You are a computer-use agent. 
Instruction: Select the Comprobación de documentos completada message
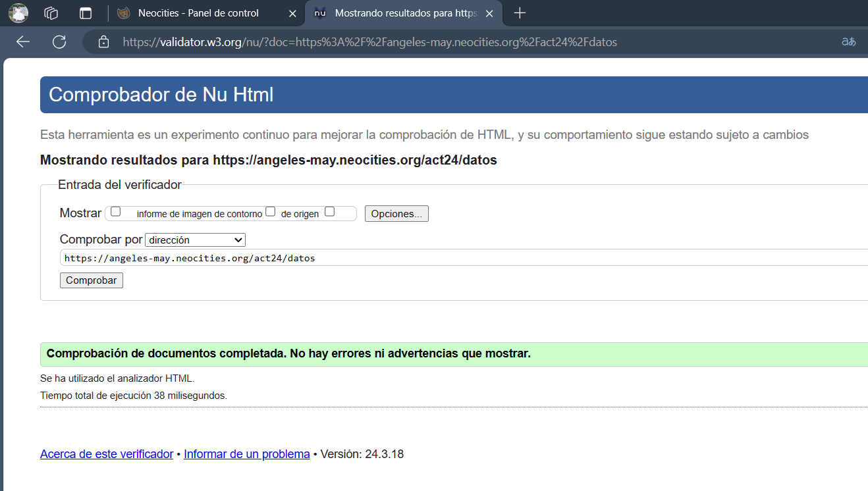click(x=288, y=353)
